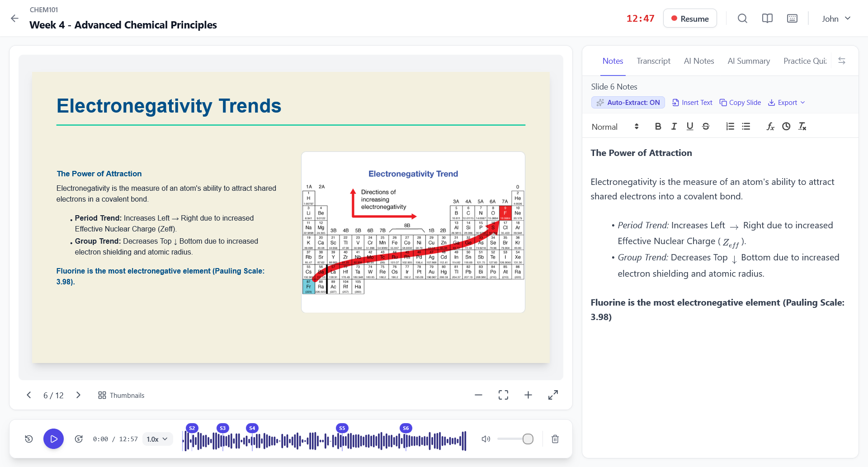Viewport: 868px width, 467px height.
Task: Open the book reader icon
Action: (x=767, y=19)
